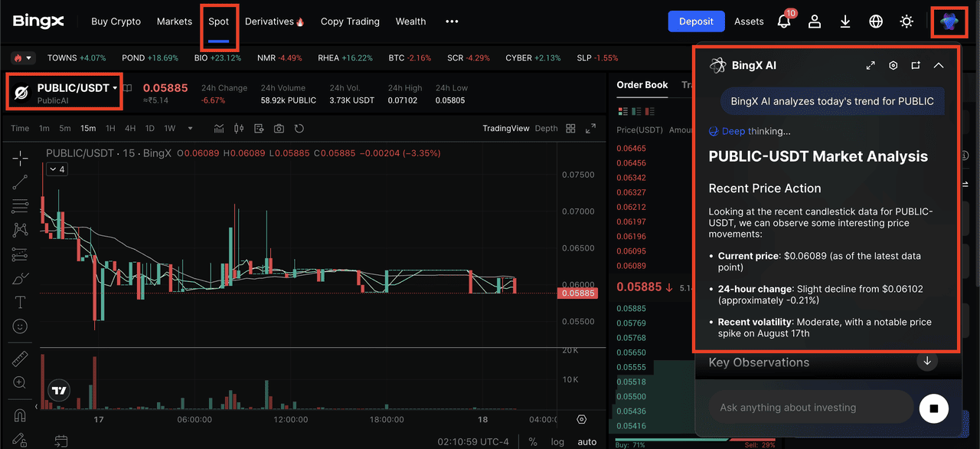The width and height of the screenshot is (980, 449).
Task: Select the BIO ticker
Action: 217,58
